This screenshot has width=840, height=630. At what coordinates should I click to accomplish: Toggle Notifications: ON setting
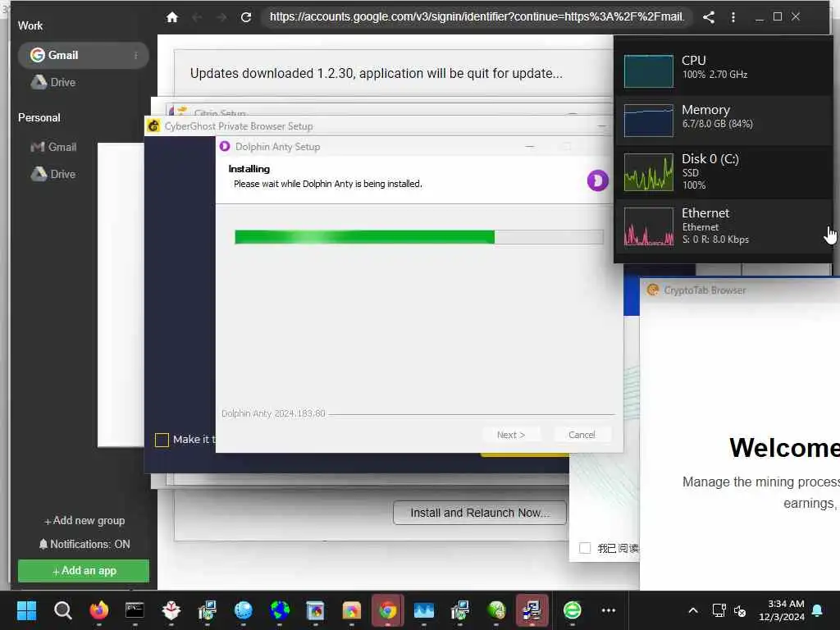(84, 545)
